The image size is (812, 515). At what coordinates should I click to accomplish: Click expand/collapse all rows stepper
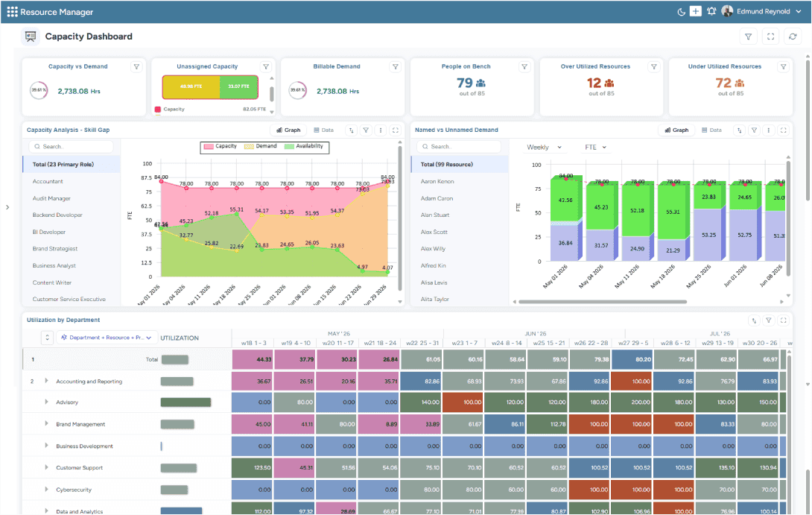47,338
